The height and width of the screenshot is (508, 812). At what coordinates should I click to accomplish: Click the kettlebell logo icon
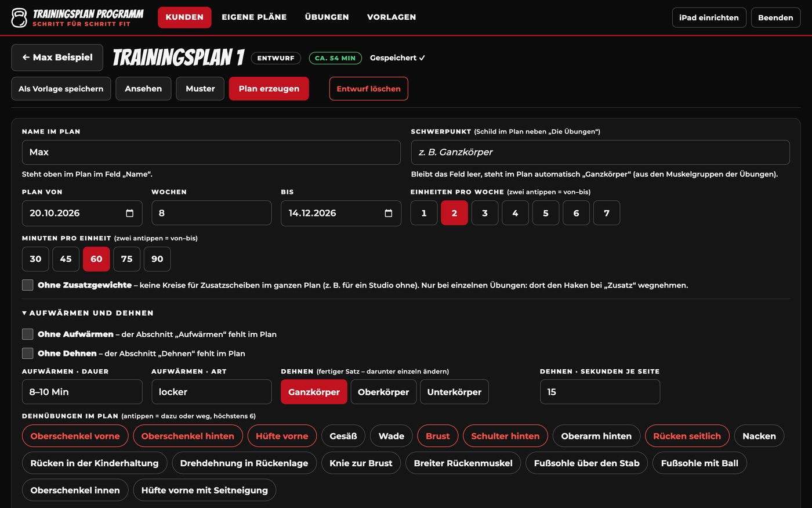pos(19,17)
